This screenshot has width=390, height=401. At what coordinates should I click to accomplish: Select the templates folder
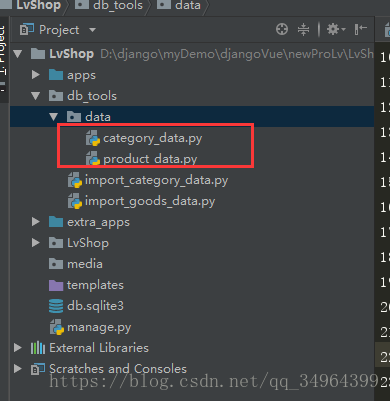[95, 285]
